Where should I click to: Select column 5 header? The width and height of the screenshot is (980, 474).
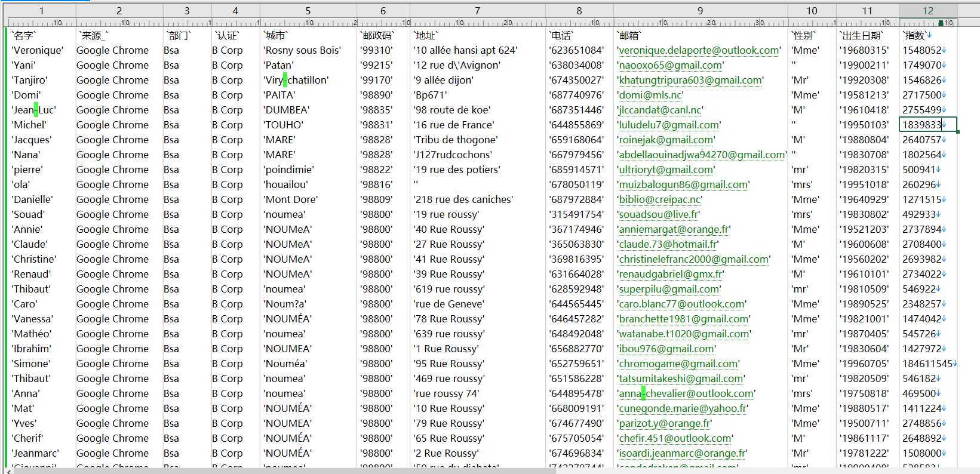tap(308, 11)
